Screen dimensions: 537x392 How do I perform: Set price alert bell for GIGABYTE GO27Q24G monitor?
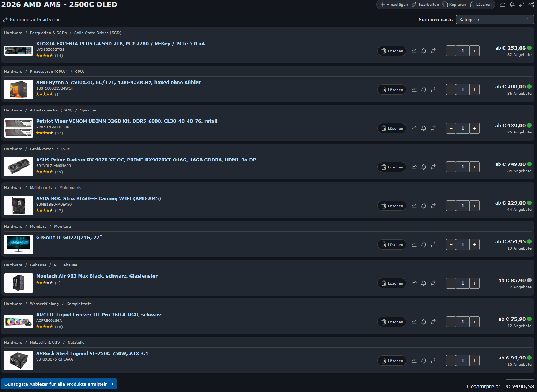point(424,244)
